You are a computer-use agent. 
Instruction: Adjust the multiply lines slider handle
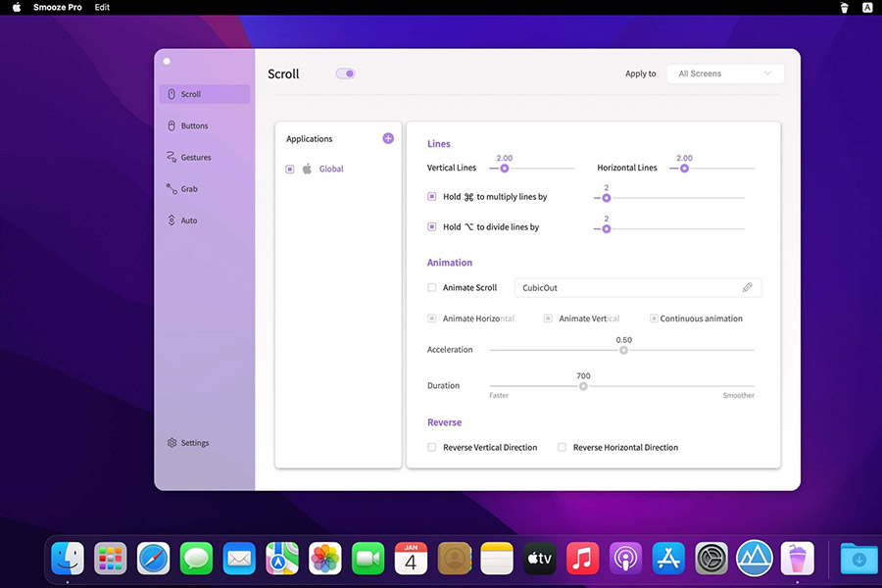pyautogui.click(x=607, y=198)
